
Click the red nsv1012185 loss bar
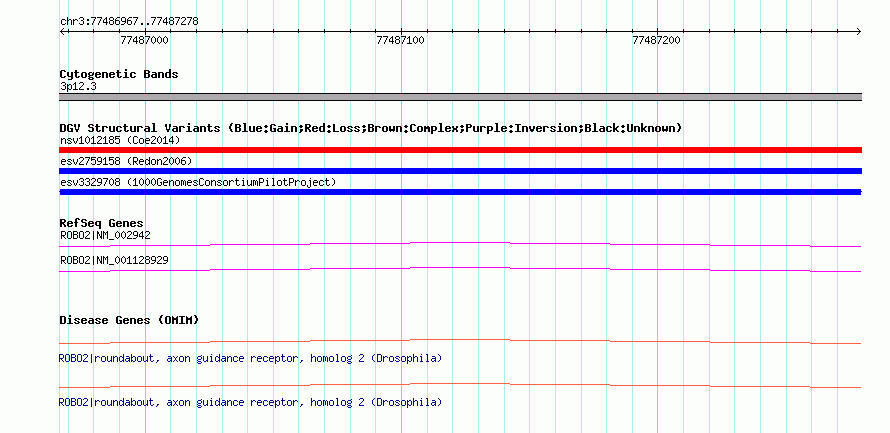pos(460,150)
